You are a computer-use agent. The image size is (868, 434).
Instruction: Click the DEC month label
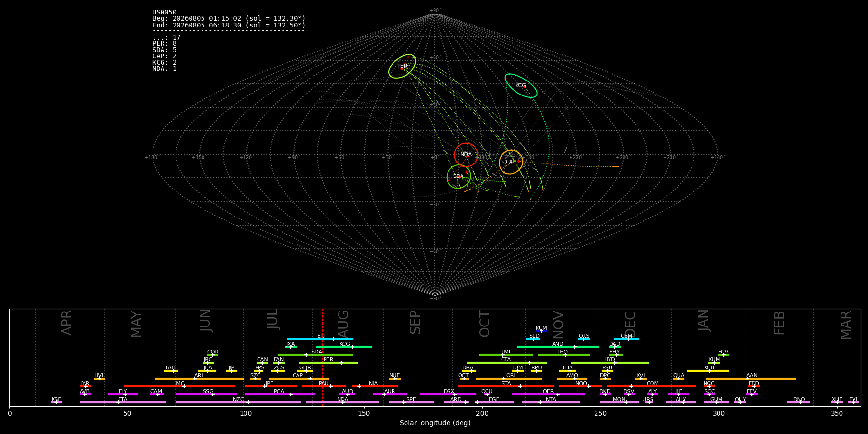tap(630, 324)
